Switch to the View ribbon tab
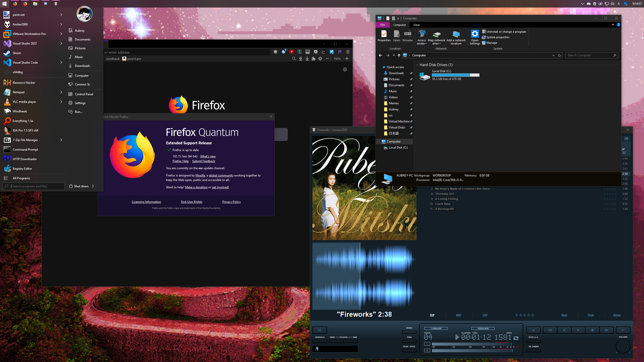Screen dimensions: 644x362 [416, 25]
